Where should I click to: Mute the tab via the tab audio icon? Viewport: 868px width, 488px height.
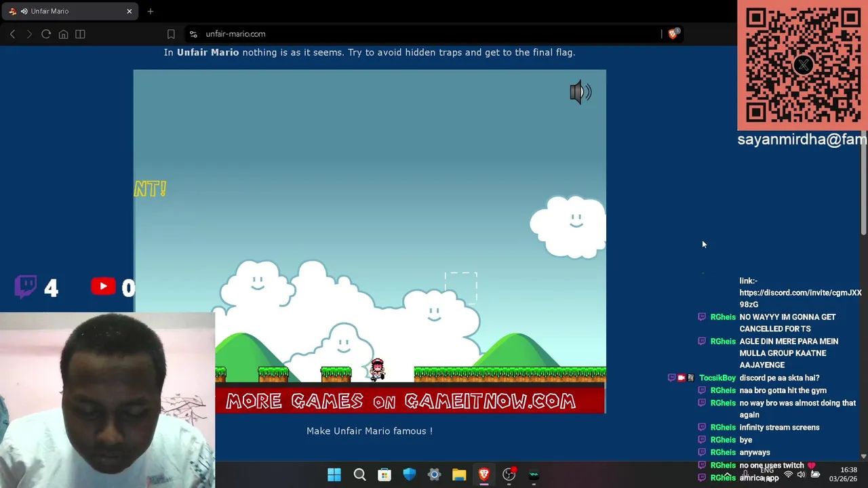24,11
